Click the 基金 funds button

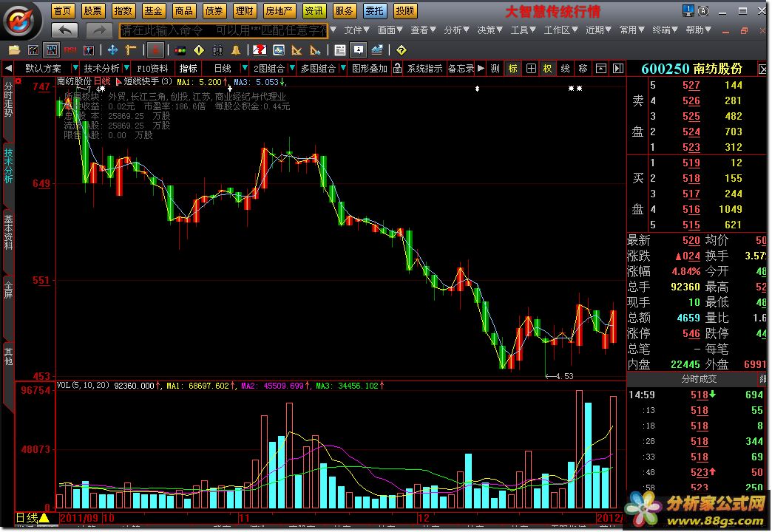pyautogui.click(x=153, y=10)
